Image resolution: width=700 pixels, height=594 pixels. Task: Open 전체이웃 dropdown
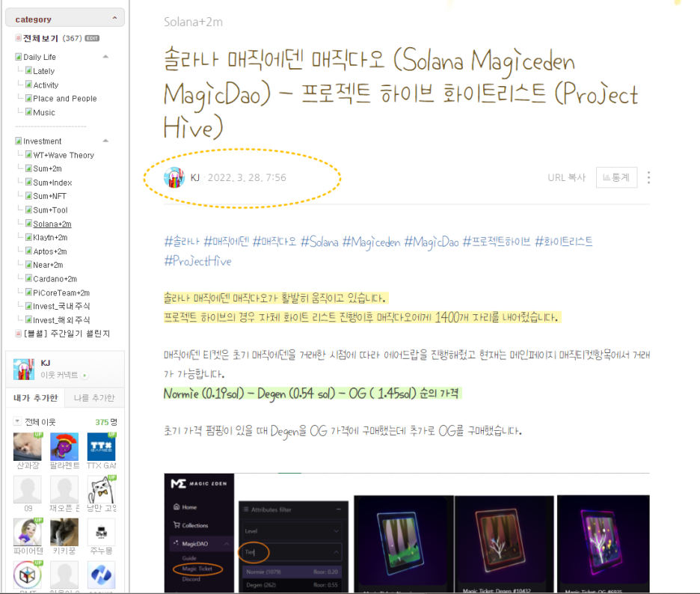tap(17, 420)
